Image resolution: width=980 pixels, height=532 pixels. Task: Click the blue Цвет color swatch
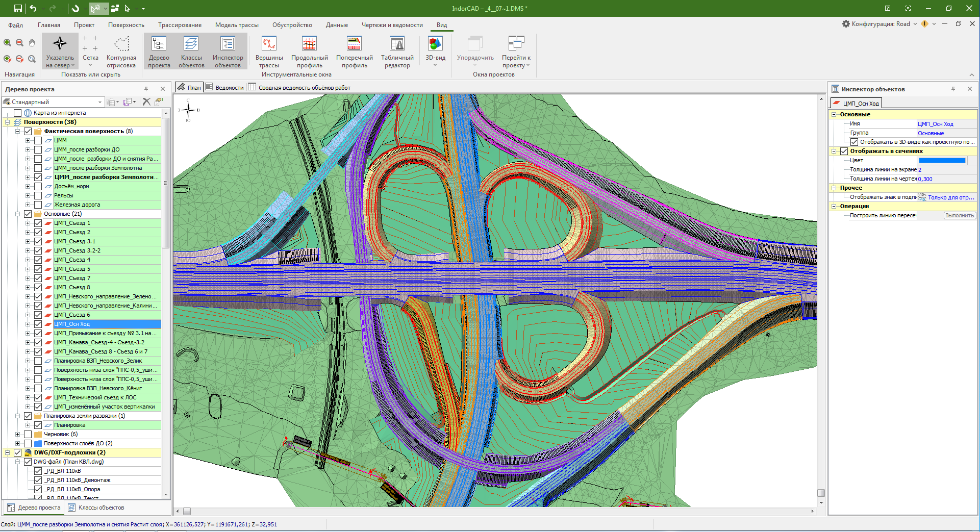point(942,160)
